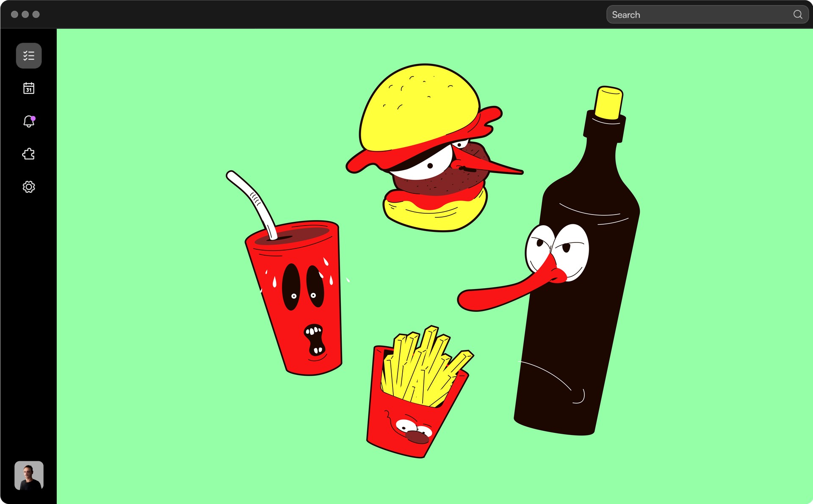Open the calendar from sidebar

[29, 88]
